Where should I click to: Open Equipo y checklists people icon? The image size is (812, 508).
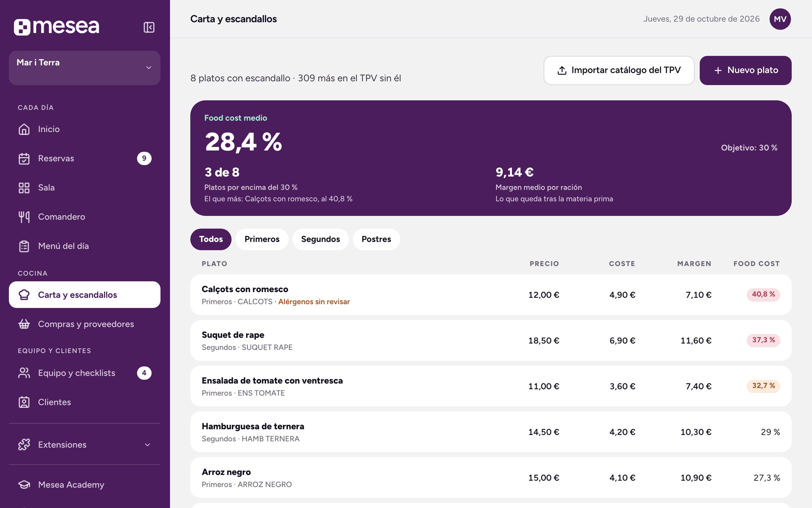[24, 373]
